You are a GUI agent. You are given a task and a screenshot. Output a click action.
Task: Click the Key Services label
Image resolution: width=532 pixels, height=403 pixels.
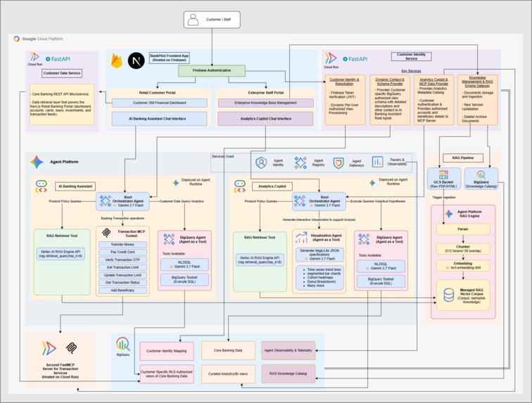click(x=411, y=71)
